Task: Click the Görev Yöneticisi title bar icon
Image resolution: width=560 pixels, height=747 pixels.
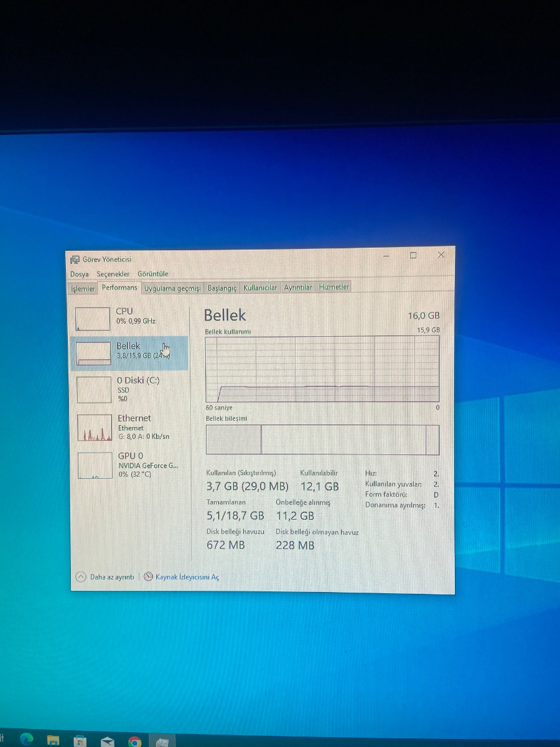Action: [x=75, y=259]
